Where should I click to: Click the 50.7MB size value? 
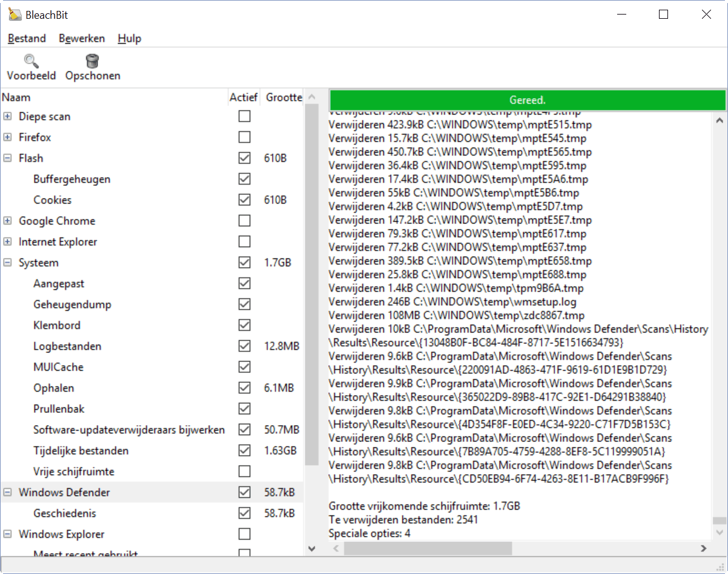(282, 430)
